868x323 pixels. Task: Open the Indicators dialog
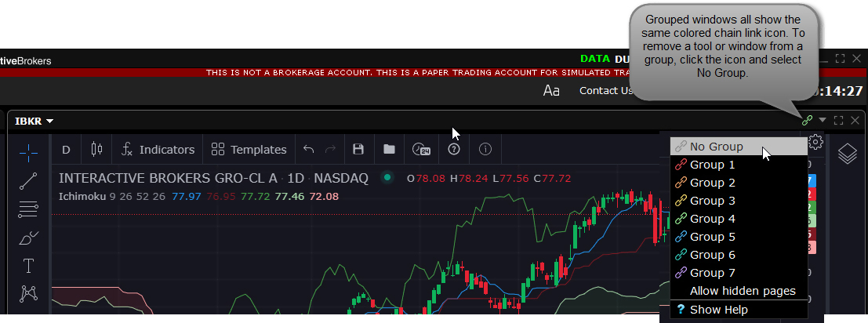click(158, 149)
